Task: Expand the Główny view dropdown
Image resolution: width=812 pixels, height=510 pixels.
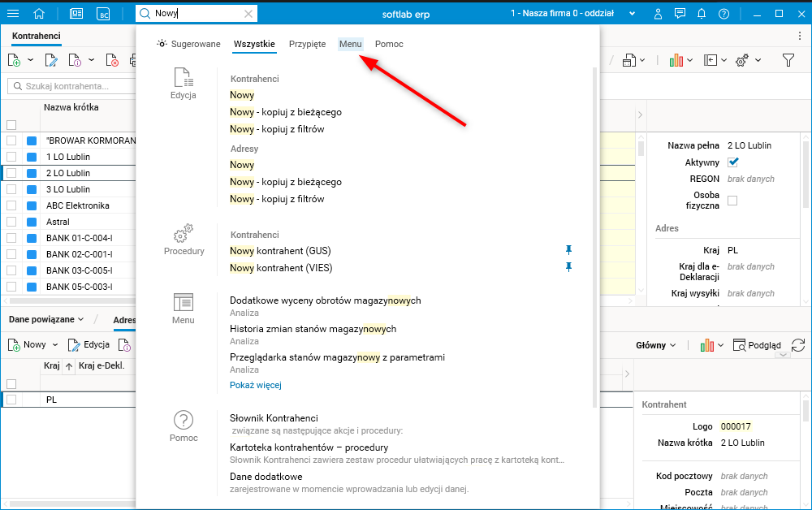Action: click(655, 345)
